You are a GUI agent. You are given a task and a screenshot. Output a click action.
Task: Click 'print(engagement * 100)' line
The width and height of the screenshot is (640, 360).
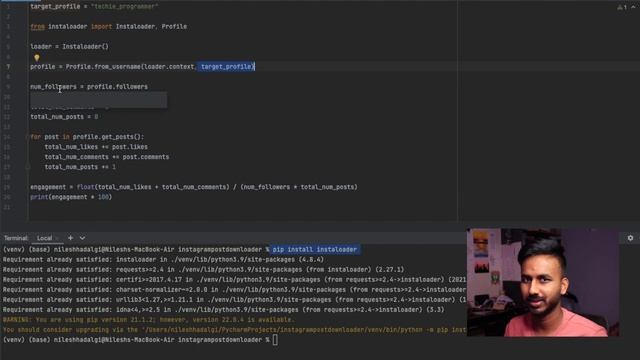[x=71, y=197]
